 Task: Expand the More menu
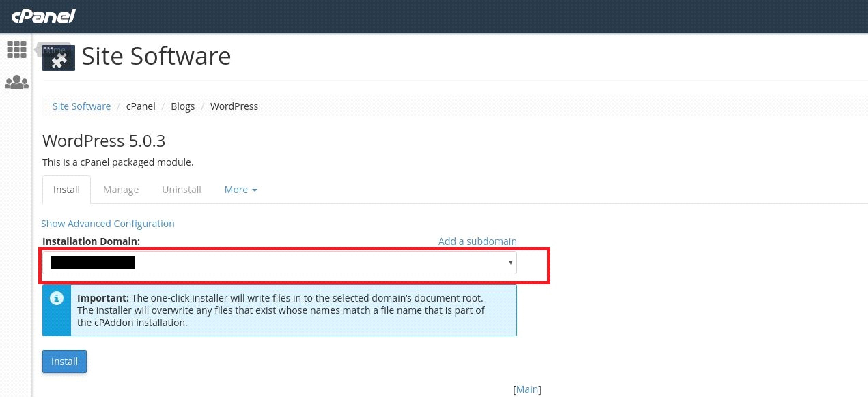(x=240, y=190)
